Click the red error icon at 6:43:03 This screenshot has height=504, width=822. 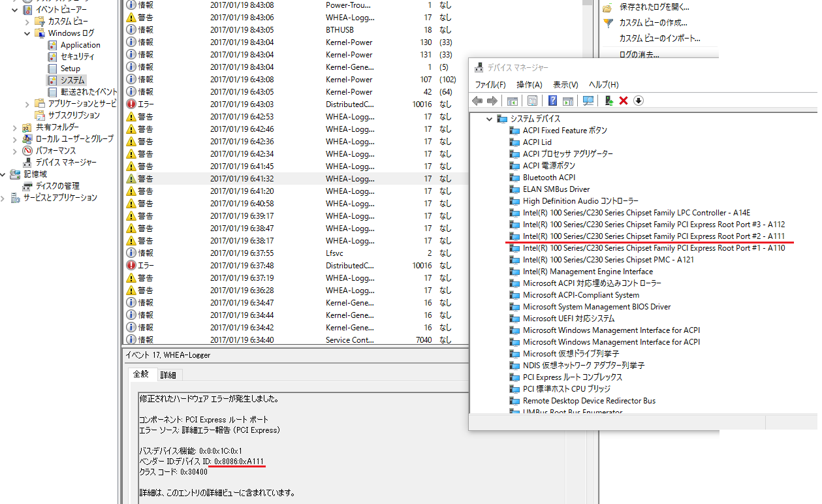click(x=131, y=104)
